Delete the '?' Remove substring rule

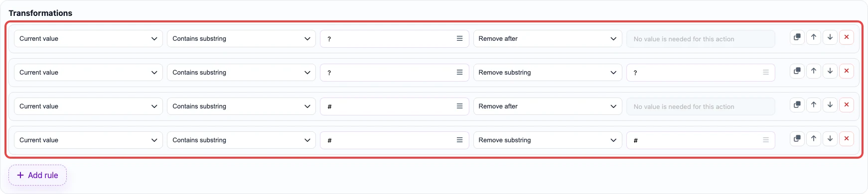point(847,71)
